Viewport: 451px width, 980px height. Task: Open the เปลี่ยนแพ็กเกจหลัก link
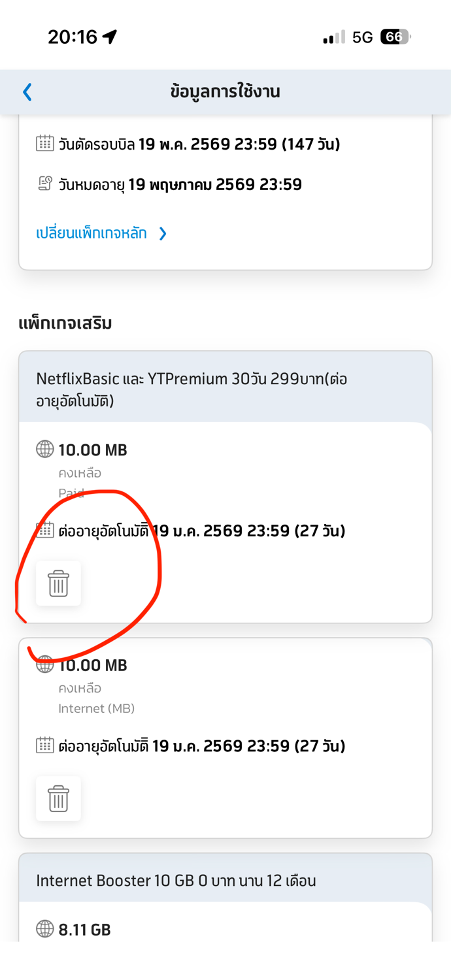coord(92,233)
